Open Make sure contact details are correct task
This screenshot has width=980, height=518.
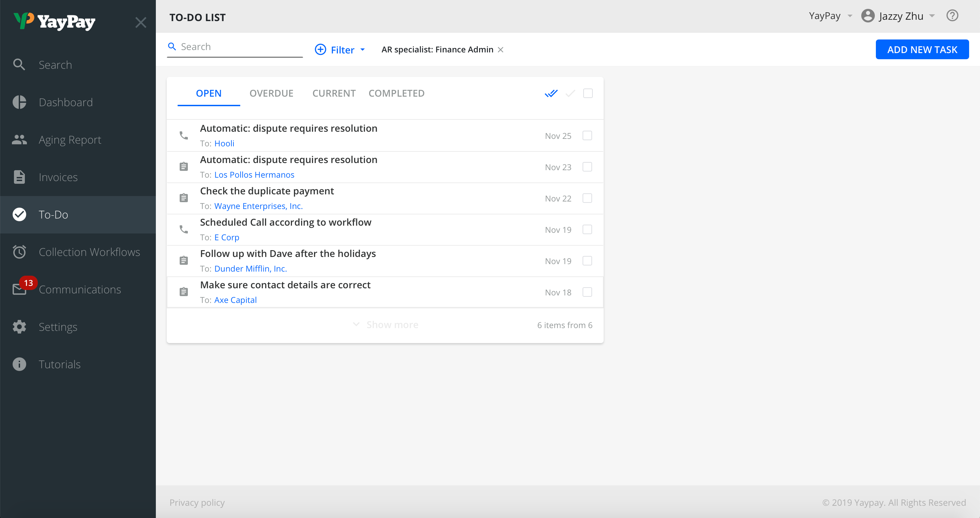(x=285, y=285)
